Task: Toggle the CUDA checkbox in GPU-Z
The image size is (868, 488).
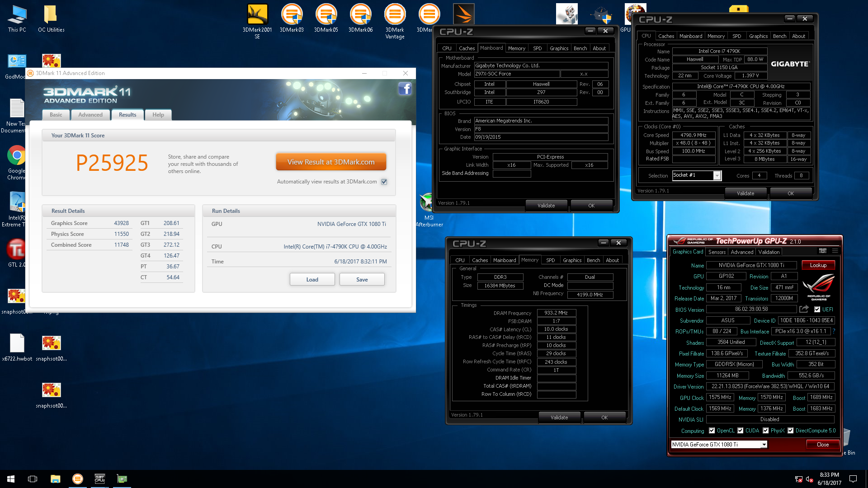Action: point(741,431)
